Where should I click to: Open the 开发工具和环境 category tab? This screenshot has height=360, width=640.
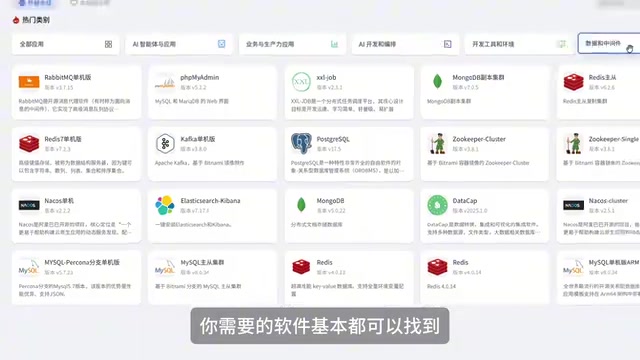click(518, 44)
